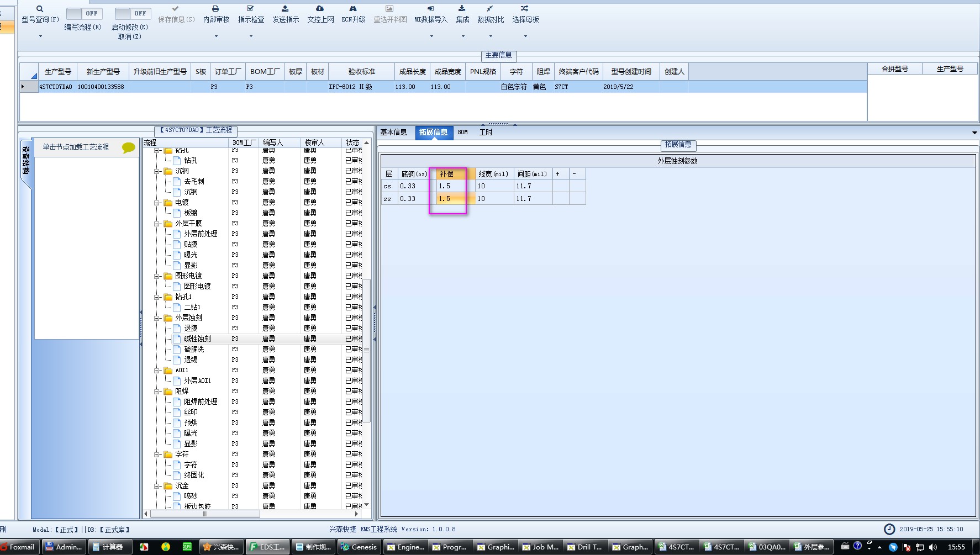Switch to the BOM tab
The width and height of the screenshot is (980, 555).
tap(463, 133)
